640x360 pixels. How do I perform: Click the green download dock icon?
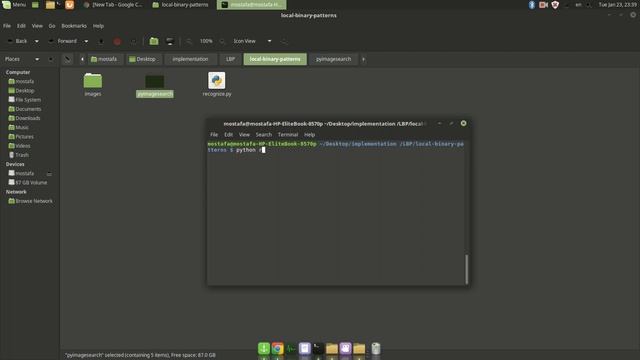(x=264, y=348)
